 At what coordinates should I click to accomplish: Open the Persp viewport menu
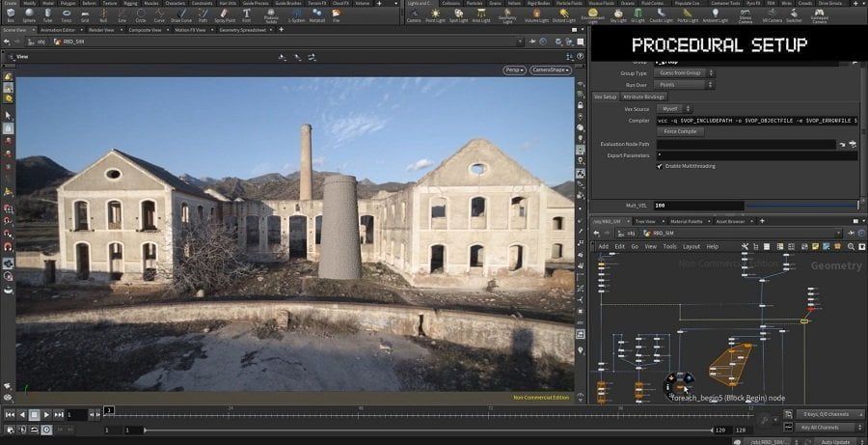514,70
